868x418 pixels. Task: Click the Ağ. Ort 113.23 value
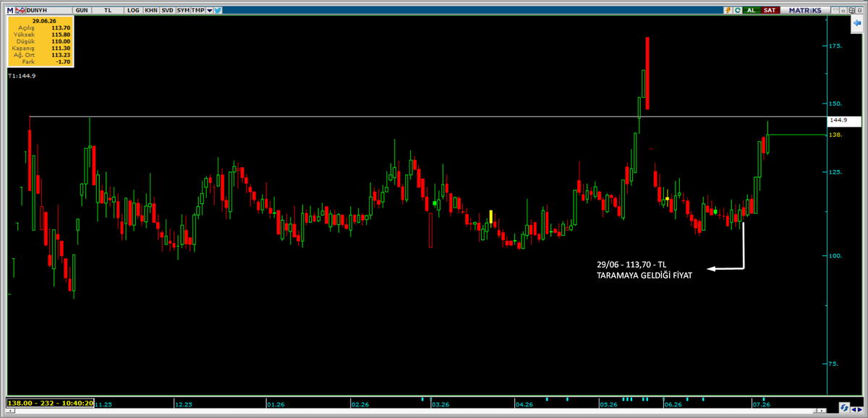pyautogui.click(x=59, y=55)
